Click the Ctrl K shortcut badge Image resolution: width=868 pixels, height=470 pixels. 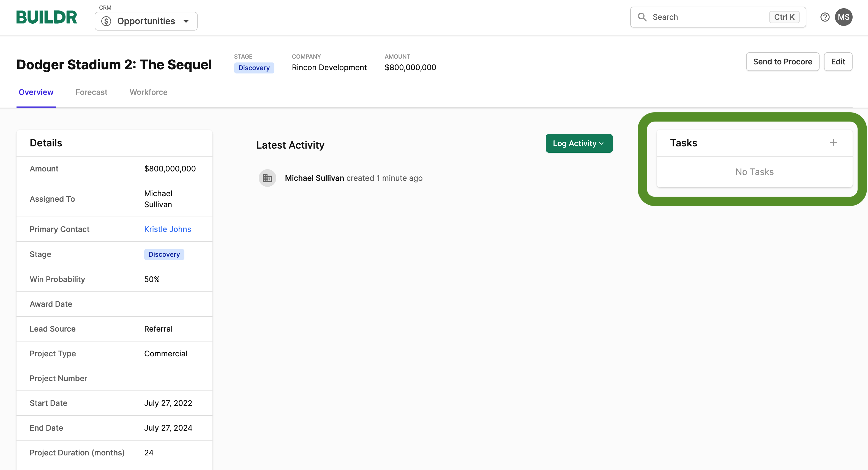click(784, 17)
